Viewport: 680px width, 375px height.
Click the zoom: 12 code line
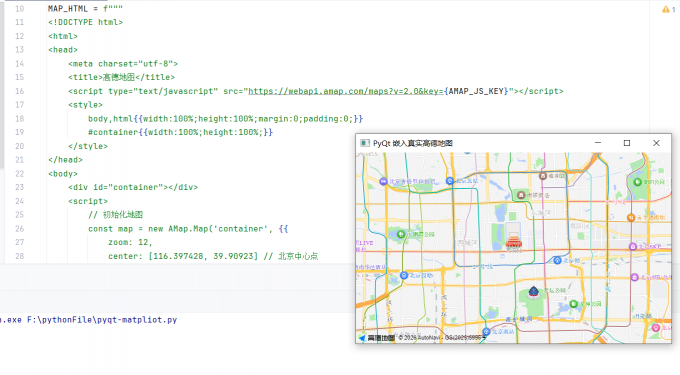(130, 242)
